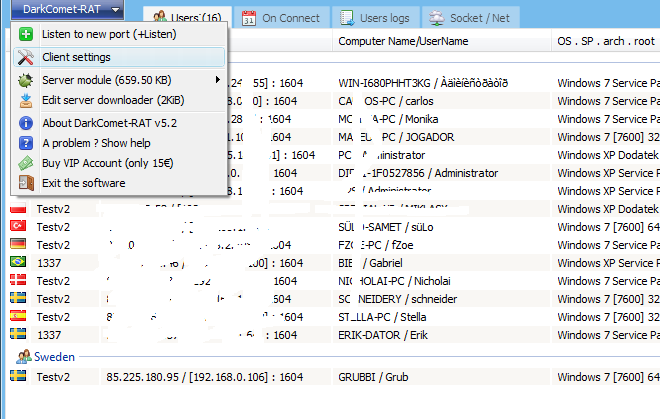660x419 pixels.
Task: Click the Poland flag icon in the list
Action: pyautogui.click(x=18, y=208)
